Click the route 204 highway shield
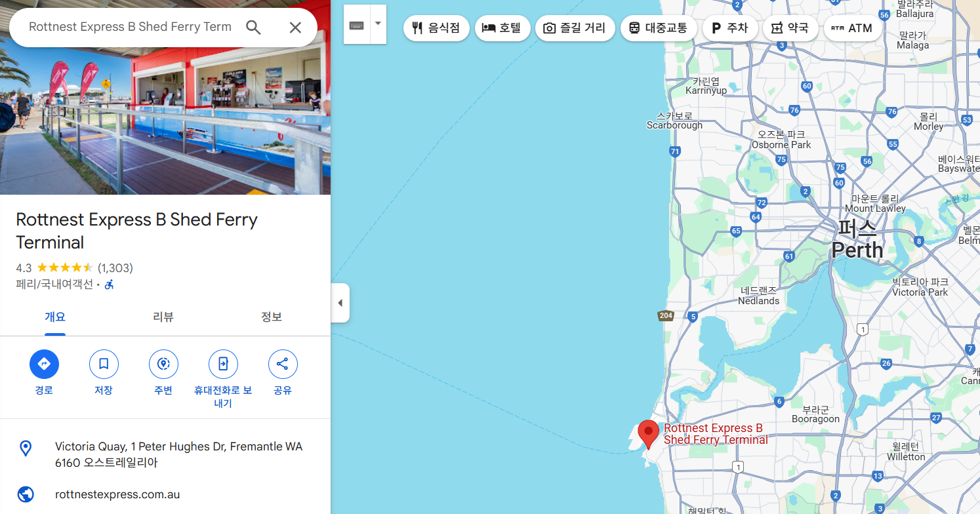The image size is (980, 514). tap(666, 316)
